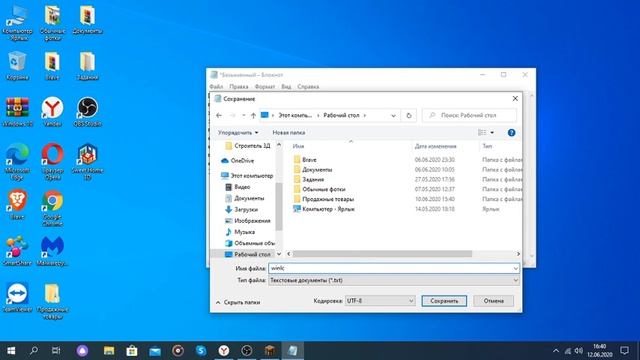This screenshot has width=640, height=360.
Task: Go up one folder level in dialog
Action: coord(253,116)
